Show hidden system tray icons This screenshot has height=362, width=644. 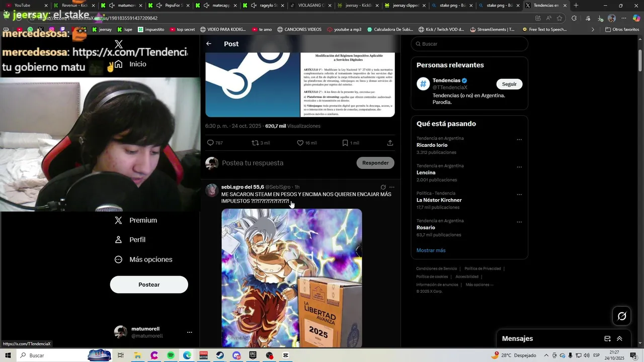click(x=546, y=355)
